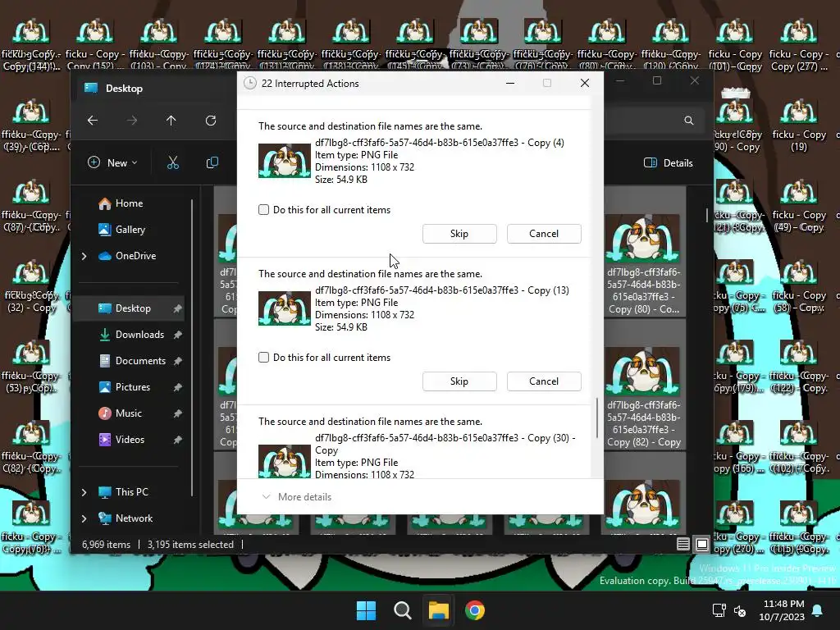
Task: Click the search magnifier in File Explorer
Action: [x=689, y=121]
